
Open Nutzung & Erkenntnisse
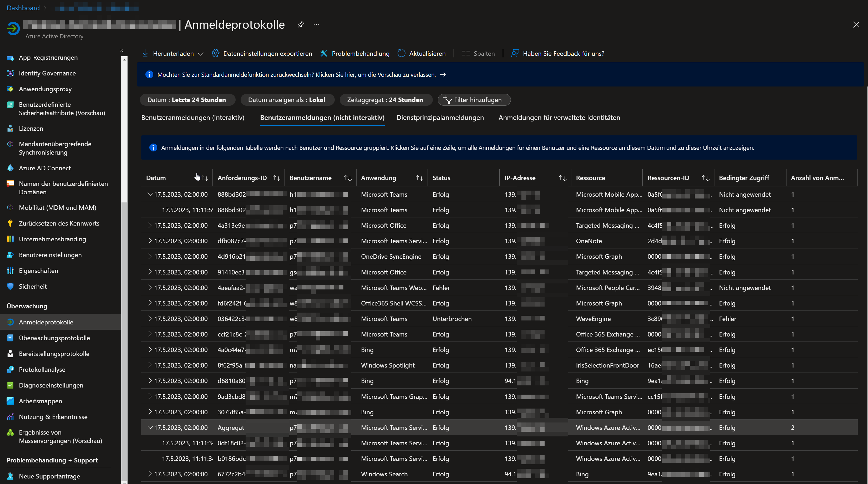pyautogui.click(x=53, y=417)
